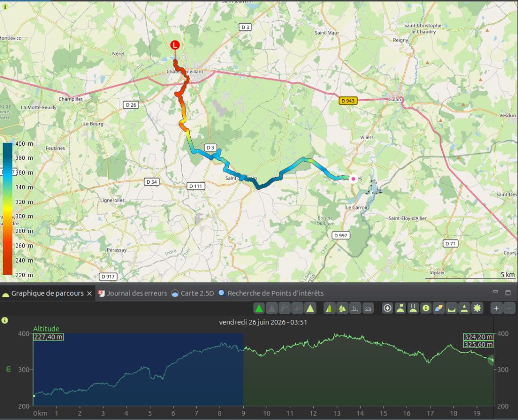Screen dimensions: 518x420
Task: Zoom in the chart with plus button
Action: coord(496,308)
